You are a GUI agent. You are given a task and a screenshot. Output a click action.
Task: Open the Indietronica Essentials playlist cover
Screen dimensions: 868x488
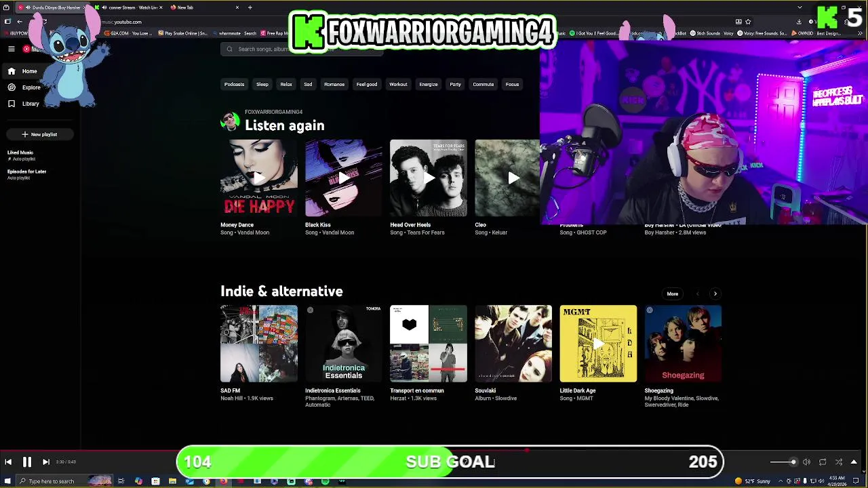click(344, 344)
